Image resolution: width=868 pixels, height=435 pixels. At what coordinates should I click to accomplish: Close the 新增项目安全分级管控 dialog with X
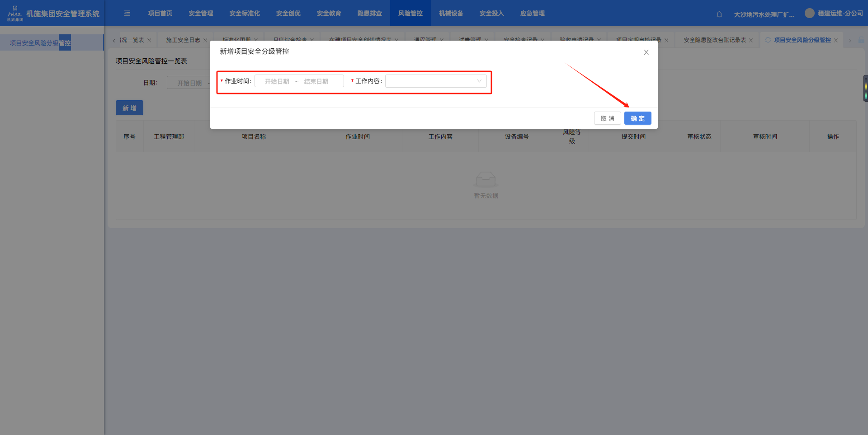[646, 52]
